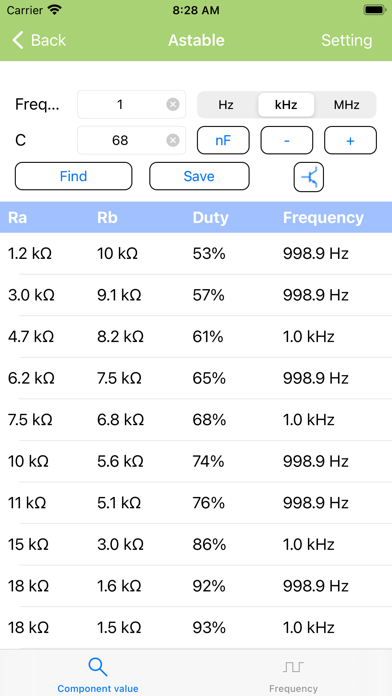Select the 4.7 kΩ / 8.2 kΩ result row
Screen dimensions: 392x696
pyautogui.click(x=196, y=337)
